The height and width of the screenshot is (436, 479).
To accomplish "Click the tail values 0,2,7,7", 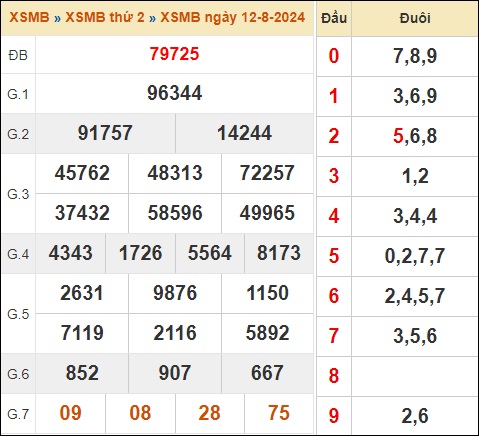I will point(415,256).
